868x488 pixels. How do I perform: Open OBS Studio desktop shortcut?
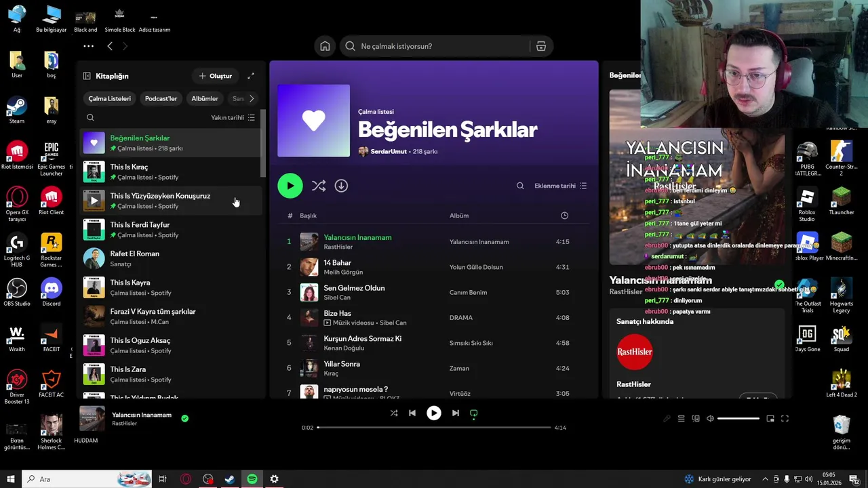(17, 292)
